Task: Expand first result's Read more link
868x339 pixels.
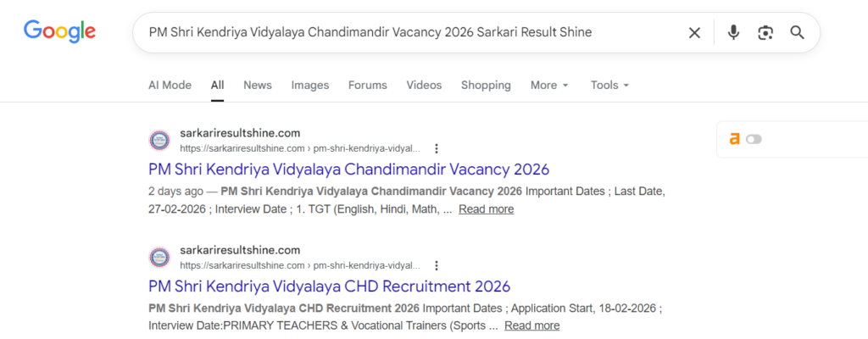Action: click(486, 209)
